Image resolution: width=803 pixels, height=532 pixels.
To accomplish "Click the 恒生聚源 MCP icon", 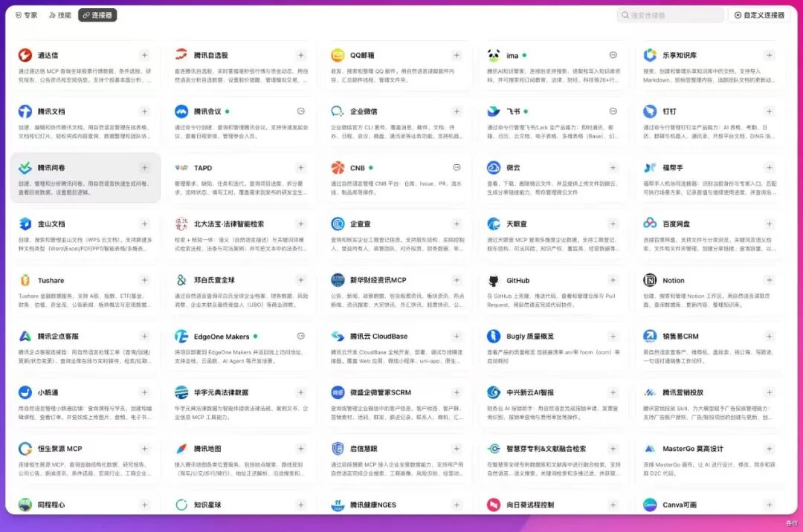I will pyautogui.click(x=25, y=449).
